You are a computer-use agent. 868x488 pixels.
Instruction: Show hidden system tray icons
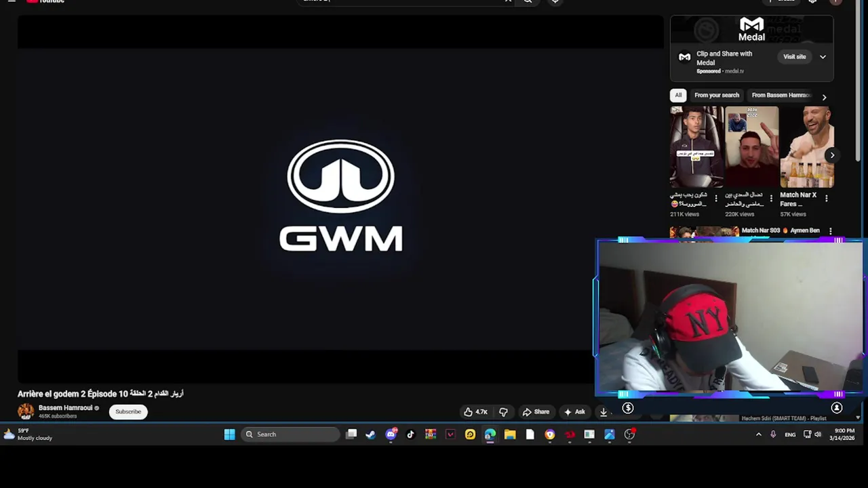[758, 434]
